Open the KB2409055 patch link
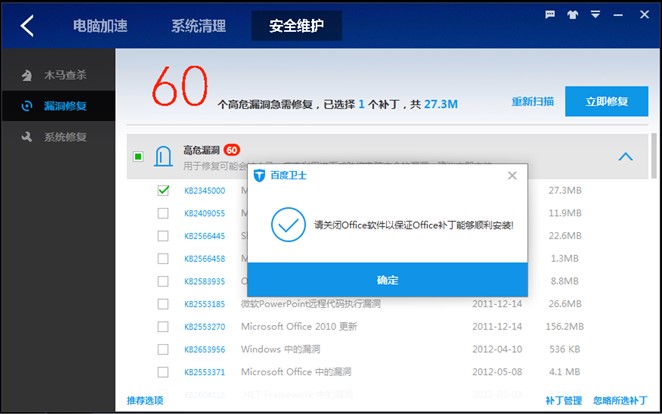 205,214
